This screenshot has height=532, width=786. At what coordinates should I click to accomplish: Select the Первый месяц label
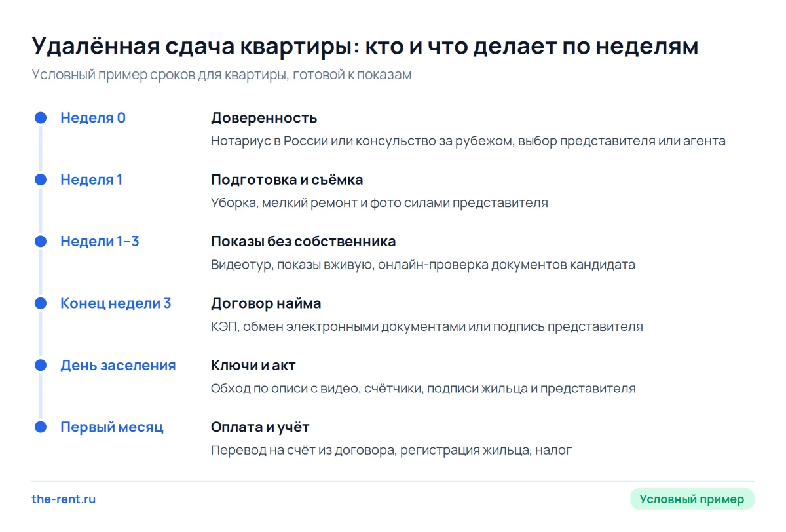pyautogui.click(x=112, y=427)
